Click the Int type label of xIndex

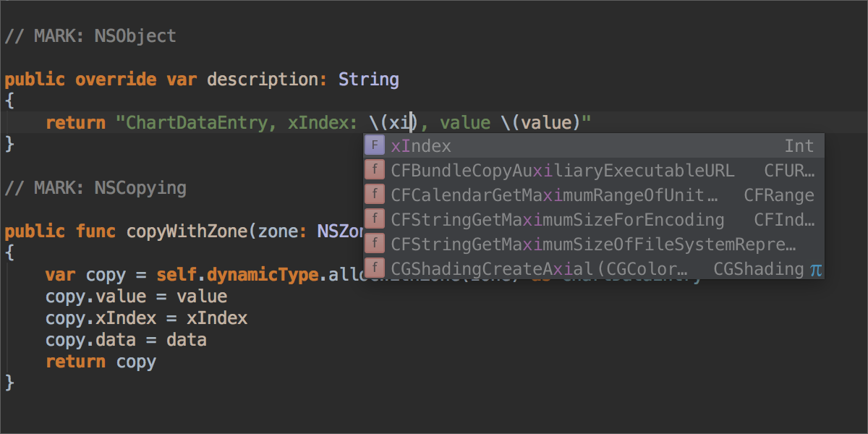pyautogui.click(x=799, y=146)
